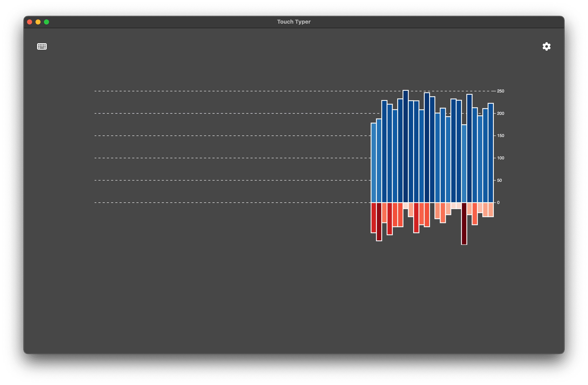Select the longest dark maroon error bar

point(464,223)
